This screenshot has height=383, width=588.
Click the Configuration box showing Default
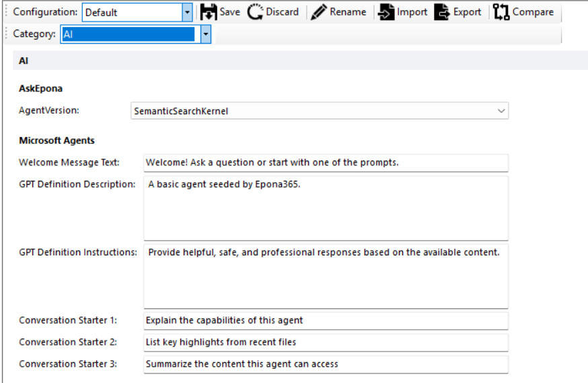132,12
